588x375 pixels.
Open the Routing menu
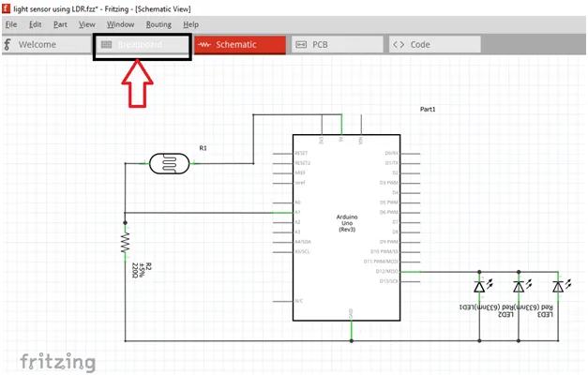click(x=158, y=24)
